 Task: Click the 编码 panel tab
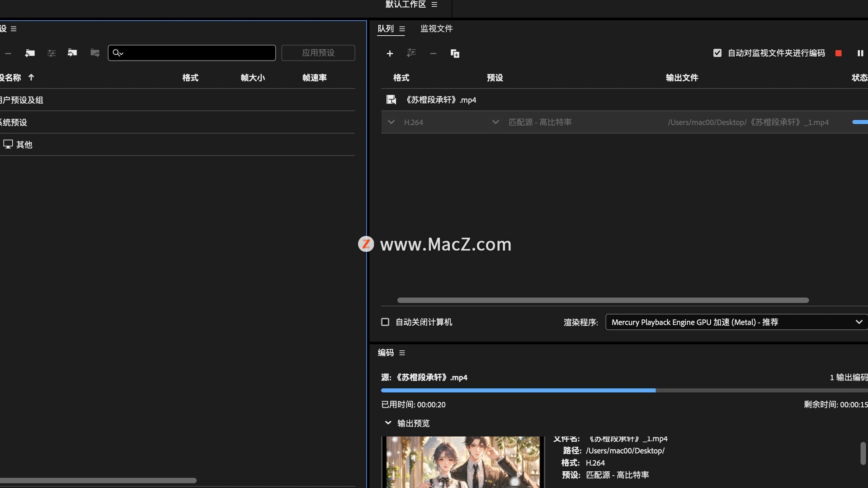[386, 353]
